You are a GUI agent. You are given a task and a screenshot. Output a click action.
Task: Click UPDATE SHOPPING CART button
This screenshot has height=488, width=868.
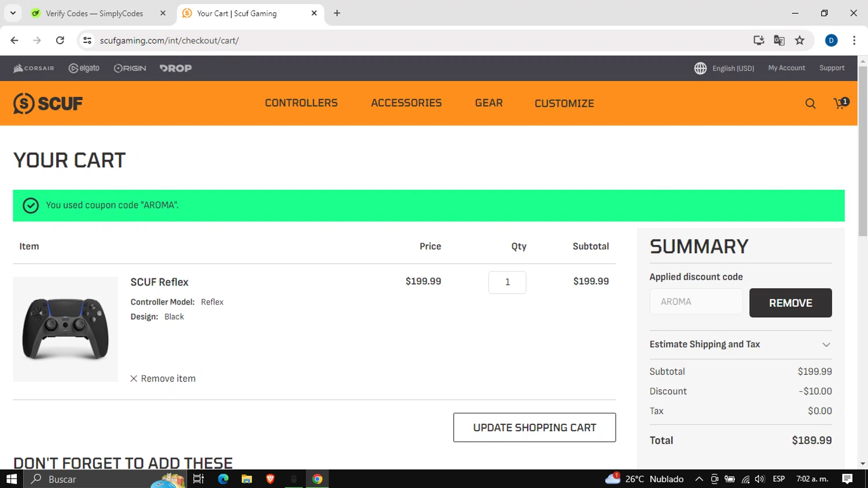point(535,427)
